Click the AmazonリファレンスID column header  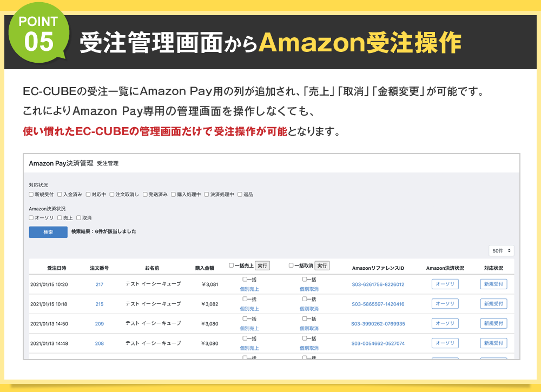tap(378, 268)
